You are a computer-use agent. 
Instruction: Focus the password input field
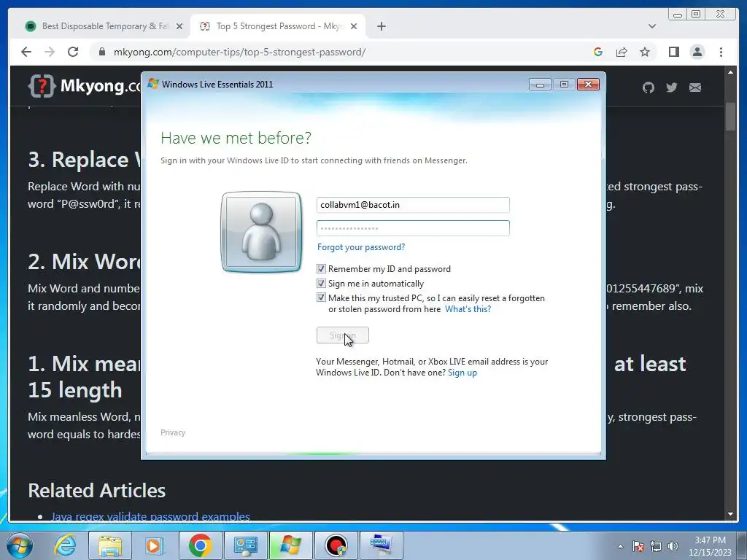pyautogui.click(x=413, y=228)
